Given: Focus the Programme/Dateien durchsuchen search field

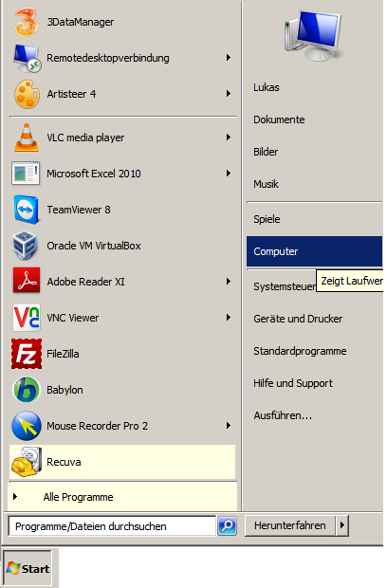Looking at the screenshot, I should [x=112, y=526].
